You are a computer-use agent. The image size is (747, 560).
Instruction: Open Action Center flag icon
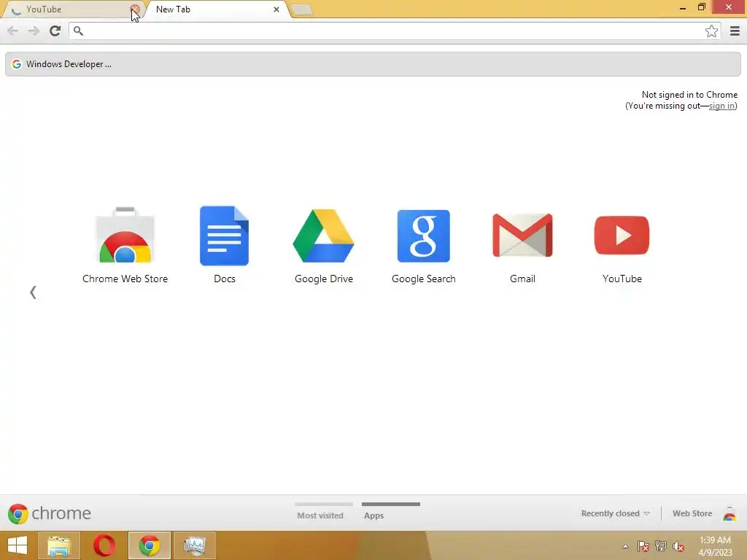(x=643, y=546)
